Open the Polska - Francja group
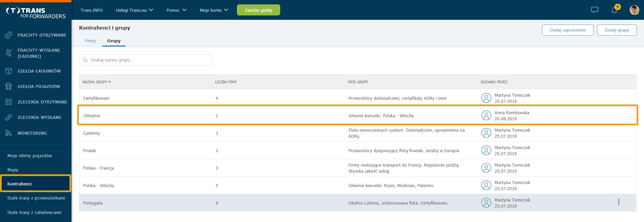This screenshot has width=644, height=222. coord(358,168)
